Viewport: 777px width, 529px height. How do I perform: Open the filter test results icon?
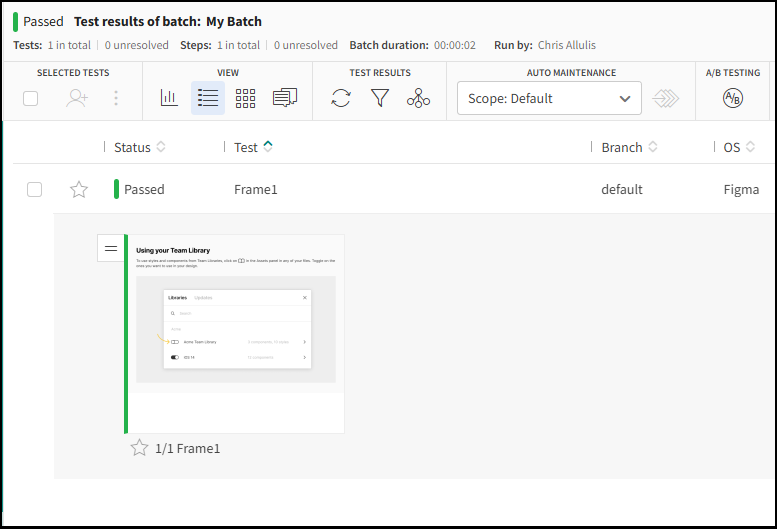coord(380,98)
